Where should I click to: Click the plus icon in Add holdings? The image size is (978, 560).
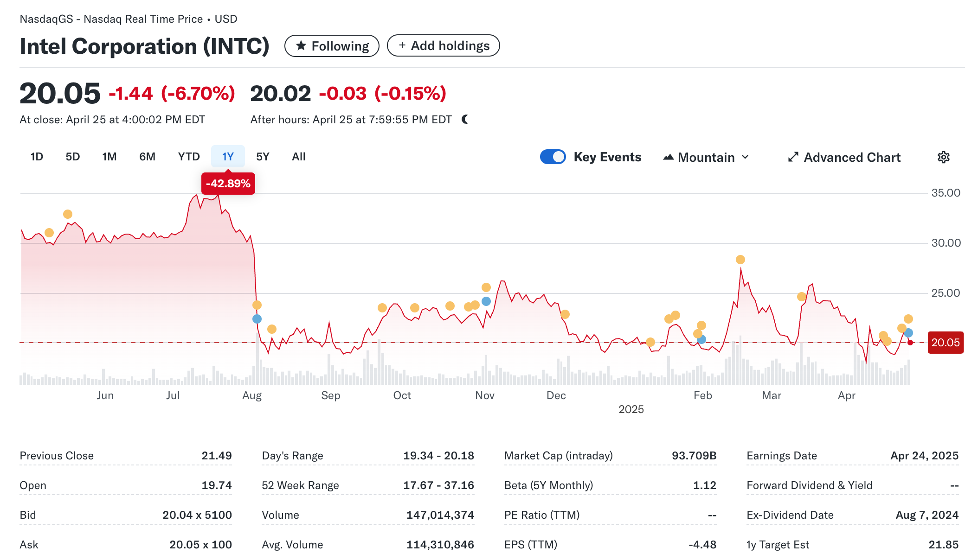pos(402,45)
